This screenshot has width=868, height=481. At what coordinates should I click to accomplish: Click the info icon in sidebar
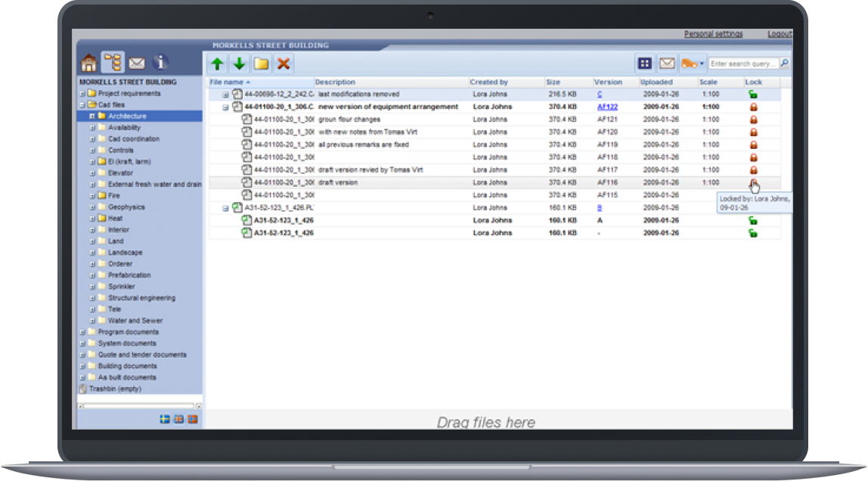pyautogui.click(x=160, y=62)
